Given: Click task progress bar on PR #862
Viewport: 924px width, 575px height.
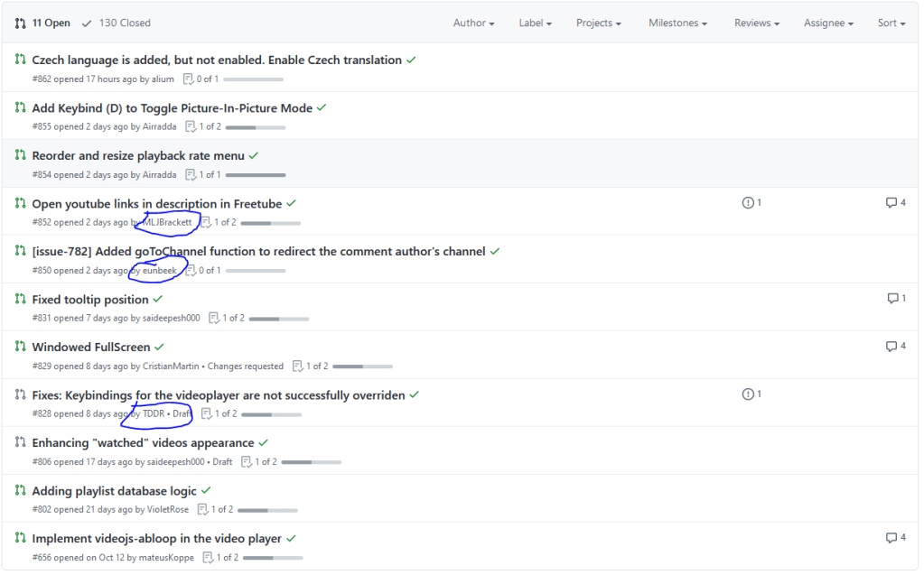Looking at the screenshot, I should coord(253,79).
